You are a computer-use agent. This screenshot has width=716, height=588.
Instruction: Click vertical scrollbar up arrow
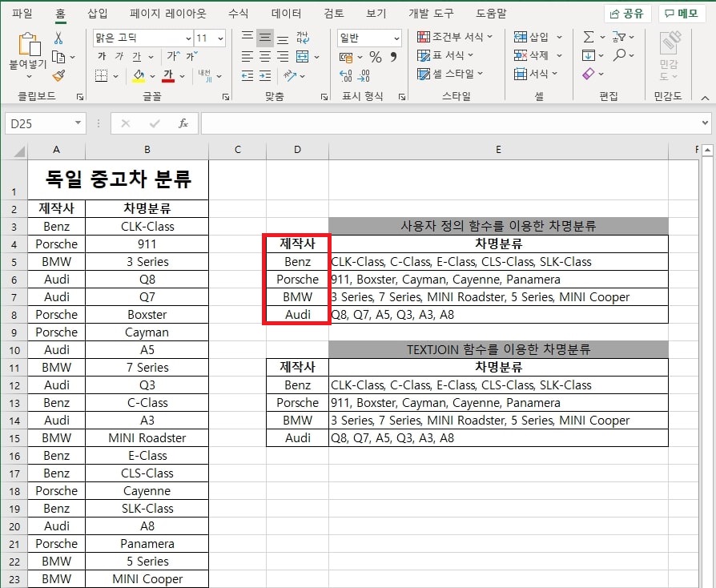click(x=707, y=150)
